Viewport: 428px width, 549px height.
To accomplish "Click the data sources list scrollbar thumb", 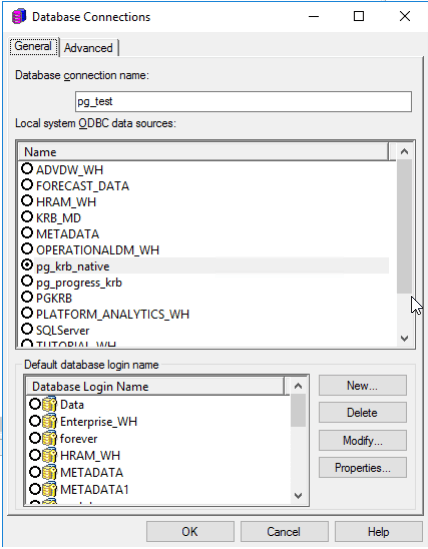I will (404, 227).
